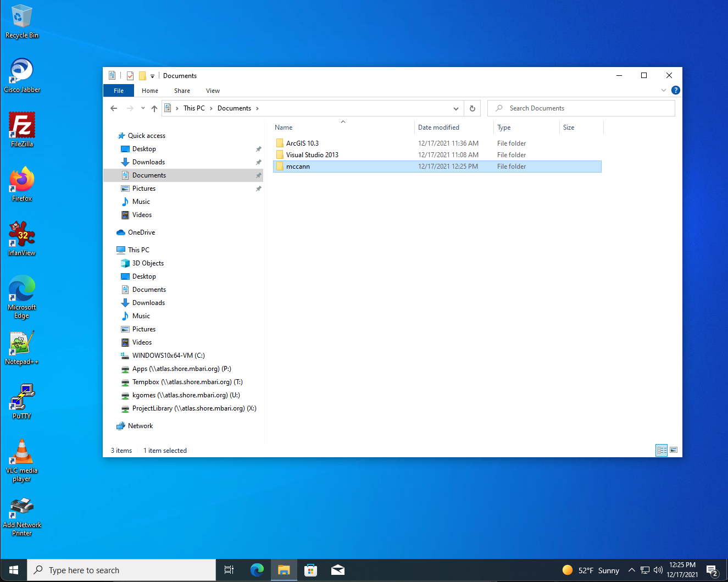
Task: Open recent locations dropdown arrow
Action: click(143, 108)
